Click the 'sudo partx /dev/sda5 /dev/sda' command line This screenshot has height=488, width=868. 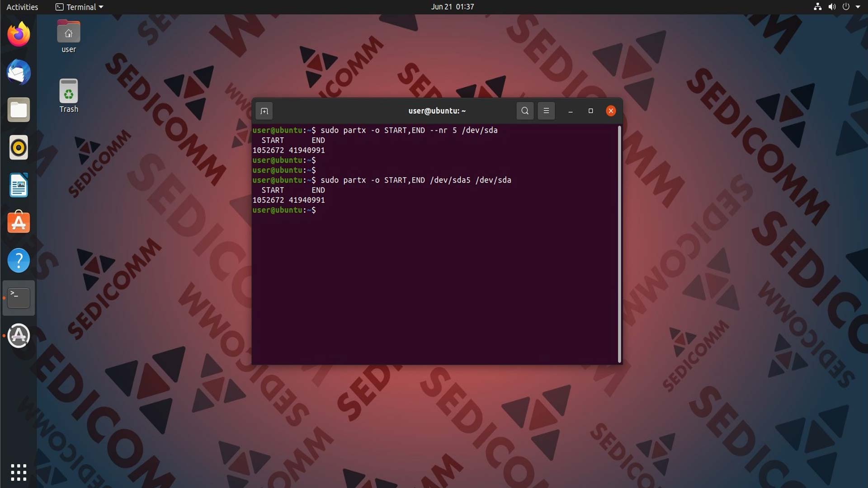pos(382,180)
